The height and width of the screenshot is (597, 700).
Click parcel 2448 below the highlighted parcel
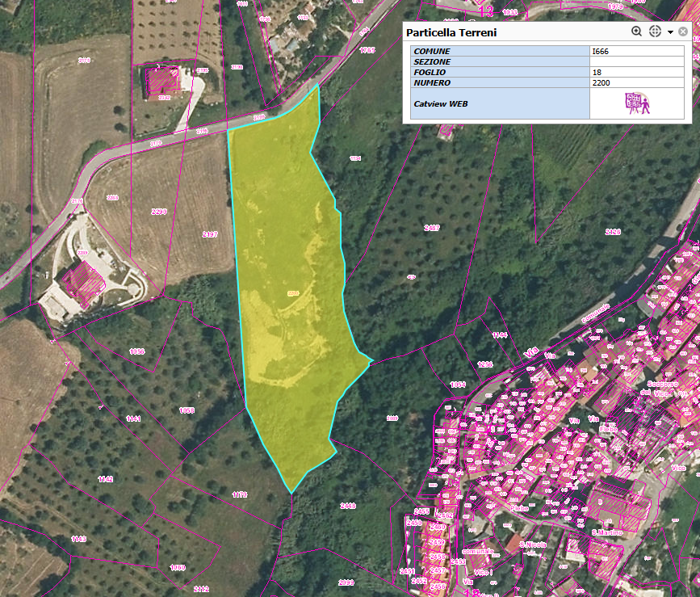point(348,506)
